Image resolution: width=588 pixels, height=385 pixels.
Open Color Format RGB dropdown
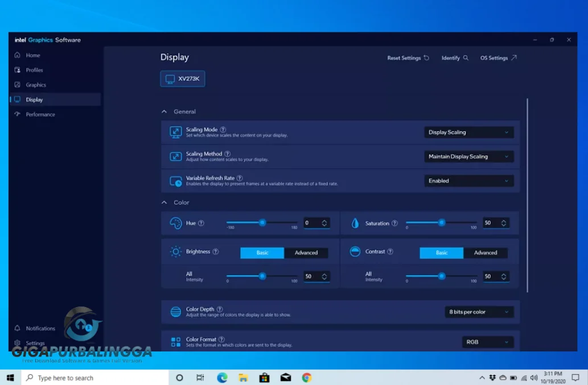pyautogui.click(x=488, y=342)
